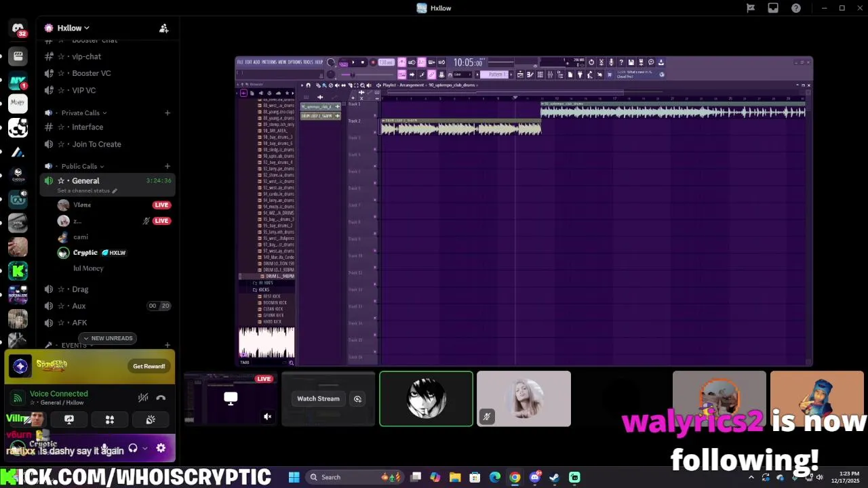868x488 pixels.
Task: Click the FL Studio stop button
Action: point(363,62)
